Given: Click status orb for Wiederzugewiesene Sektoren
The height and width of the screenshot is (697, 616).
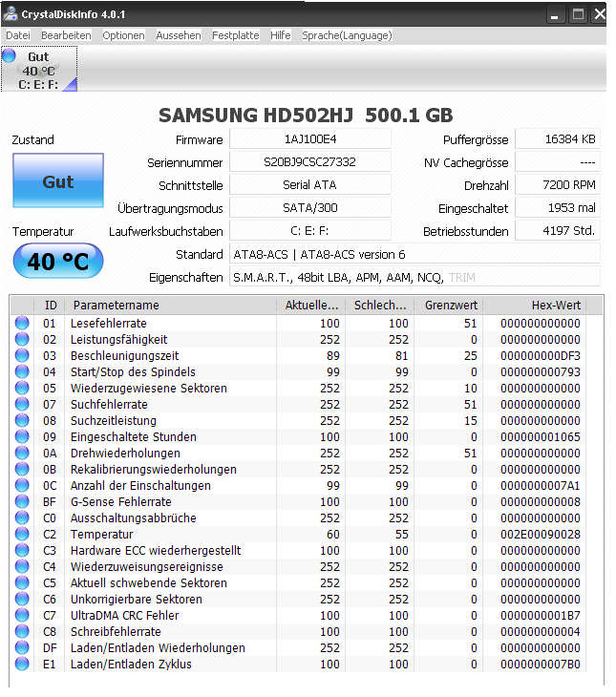Looking at the screenshot, I should pos(22,388).
